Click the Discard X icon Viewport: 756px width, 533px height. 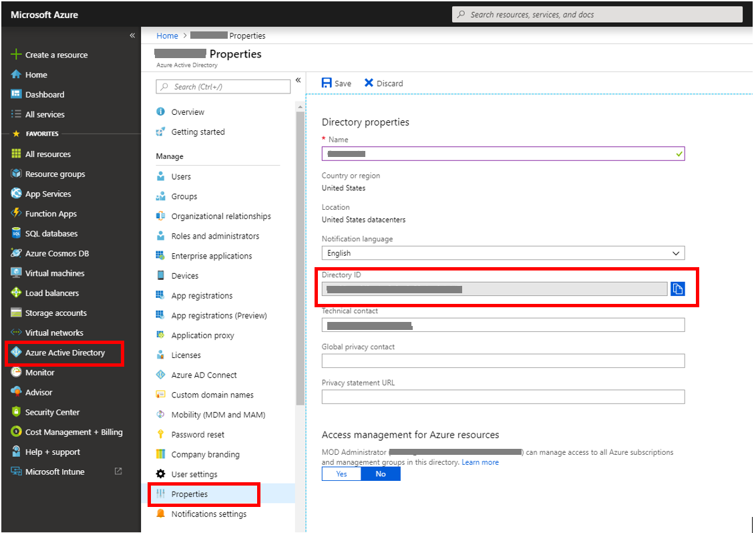pos(369,83)
